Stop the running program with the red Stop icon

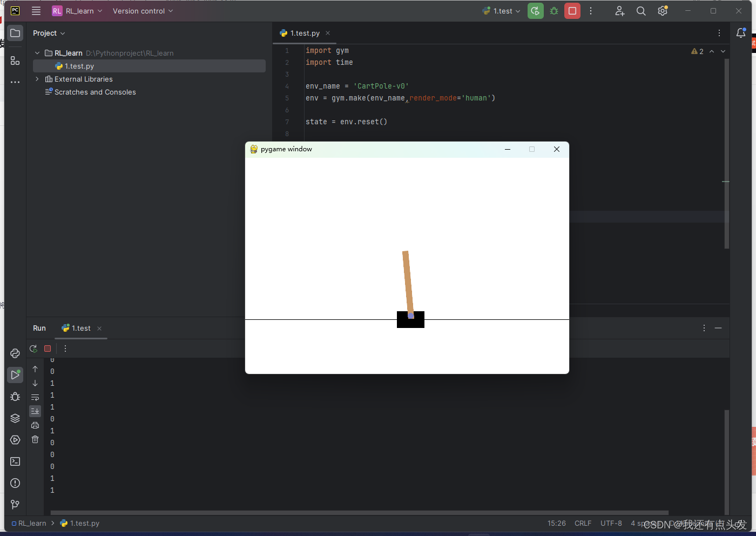(x=572, y=10)
